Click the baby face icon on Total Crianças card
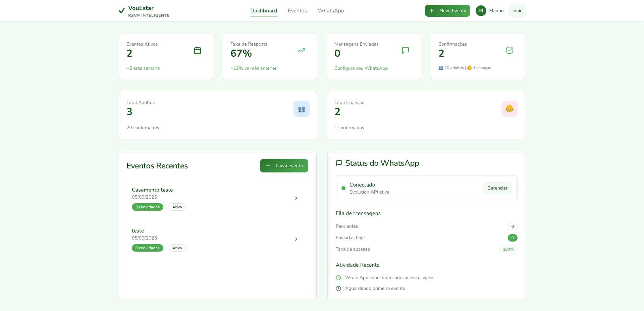 [509, 109]
